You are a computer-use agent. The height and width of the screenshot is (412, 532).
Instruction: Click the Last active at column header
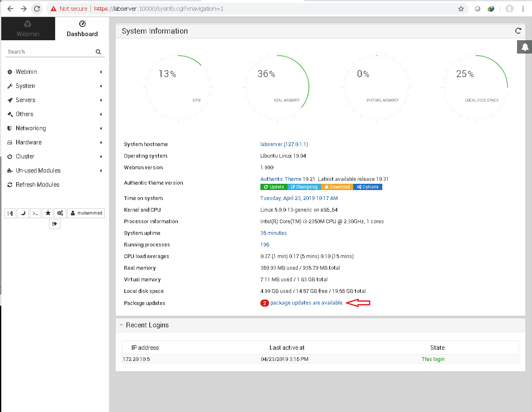(x=287, y=348)
